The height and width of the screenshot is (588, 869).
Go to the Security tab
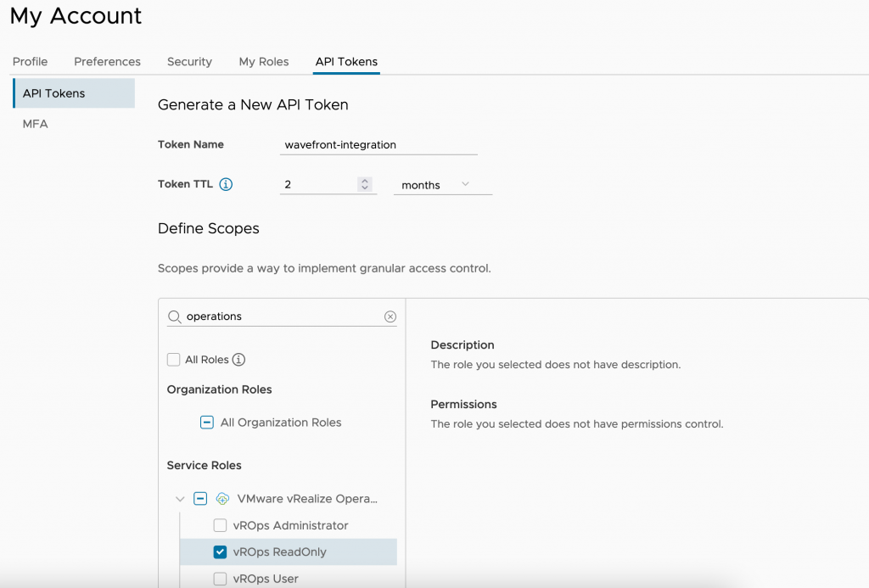[189, 62]
